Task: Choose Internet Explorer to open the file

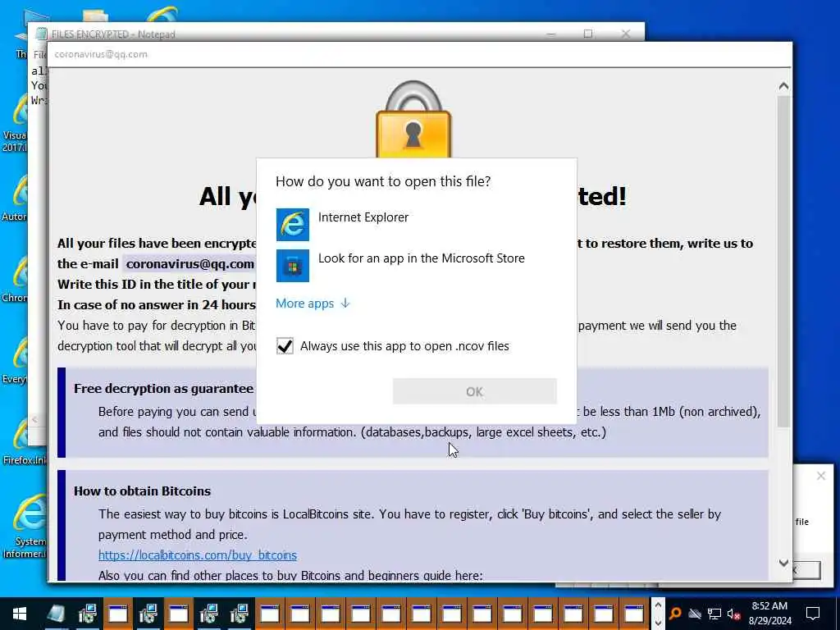Action: (x=416, y=225)
